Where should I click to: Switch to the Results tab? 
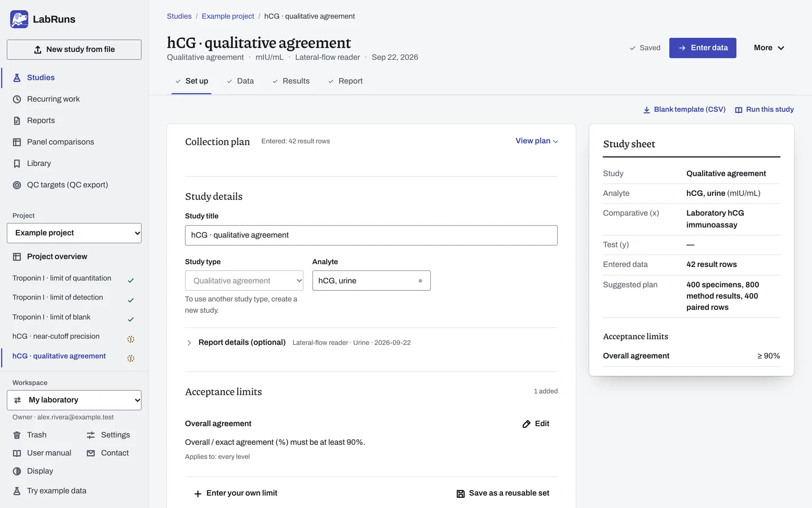click(x=291, y=81)
